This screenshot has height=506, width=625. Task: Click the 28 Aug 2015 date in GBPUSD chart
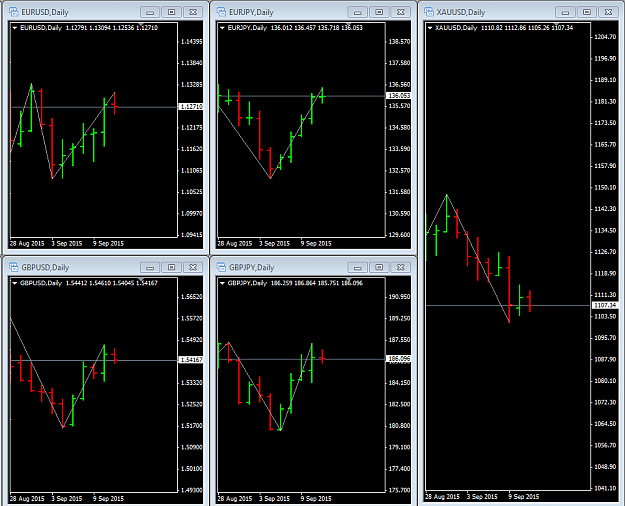click(27, 498)
